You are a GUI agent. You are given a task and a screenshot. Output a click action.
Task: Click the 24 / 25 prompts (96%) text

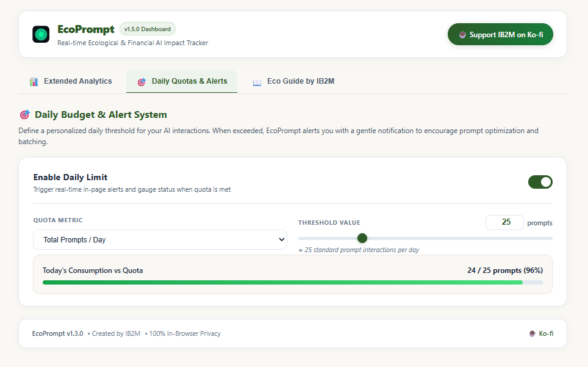(505, 271)
